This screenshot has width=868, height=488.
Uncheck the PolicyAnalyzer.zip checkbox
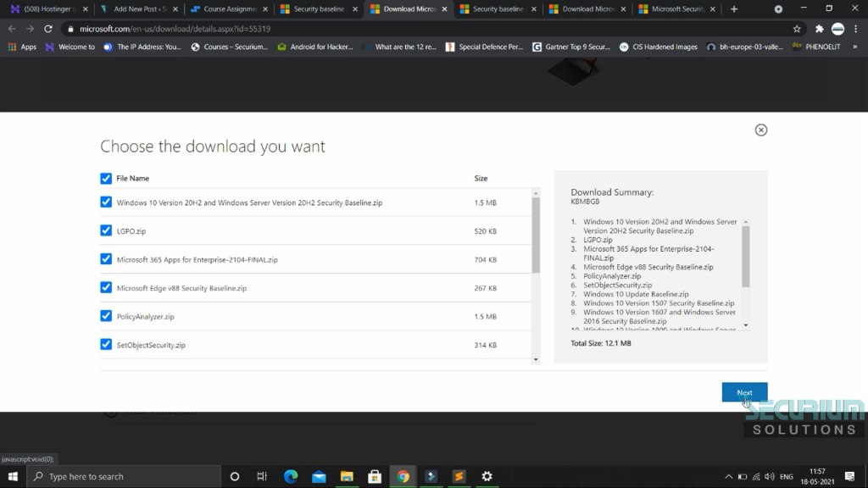coord(106,316)
